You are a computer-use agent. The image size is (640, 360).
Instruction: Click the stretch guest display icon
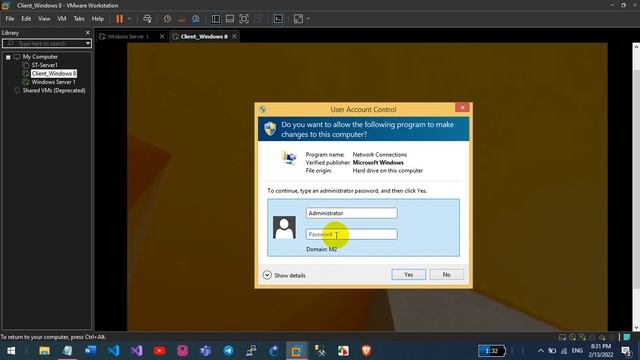coord(298,19)
